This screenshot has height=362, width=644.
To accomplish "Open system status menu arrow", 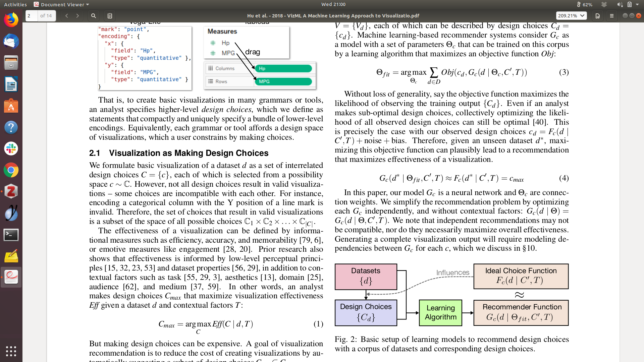I will 637,4.
